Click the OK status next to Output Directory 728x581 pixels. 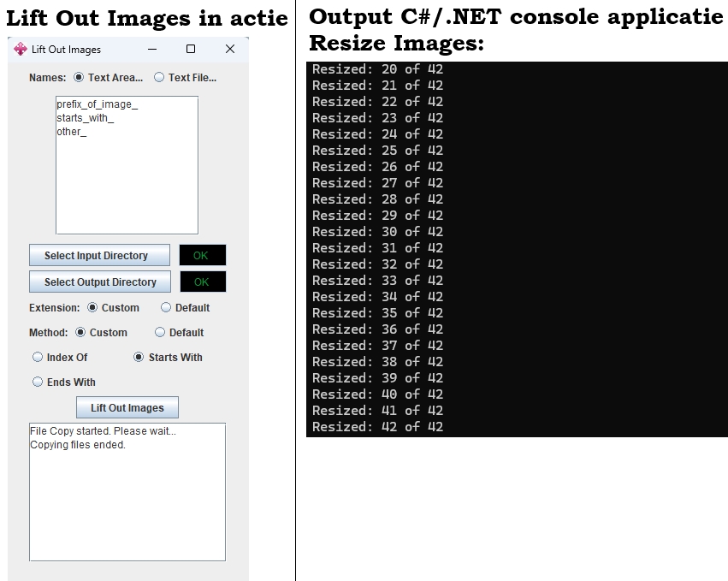click(203, 282)
